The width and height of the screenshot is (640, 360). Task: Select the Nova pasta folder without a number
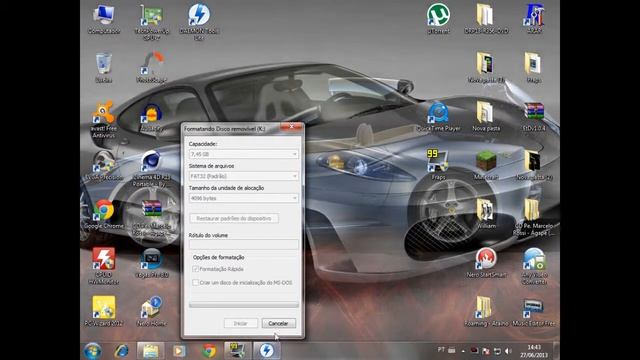[486, 116]
